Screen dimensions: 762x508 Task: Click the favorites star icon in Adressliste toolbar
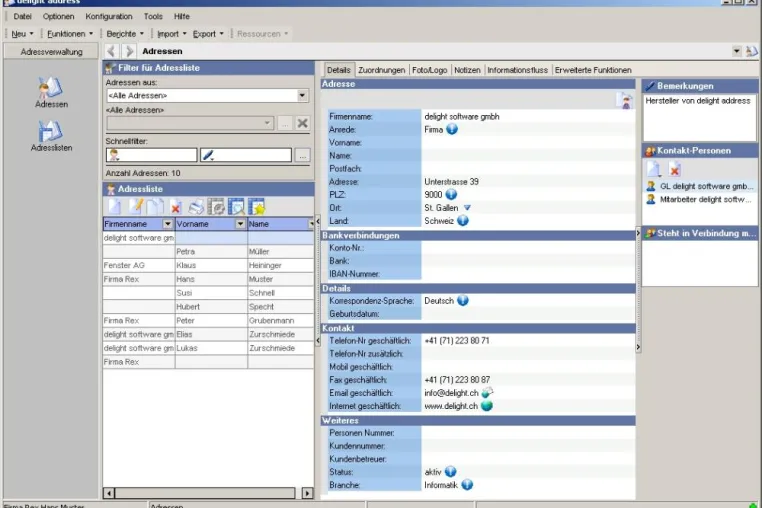[257, 207]
